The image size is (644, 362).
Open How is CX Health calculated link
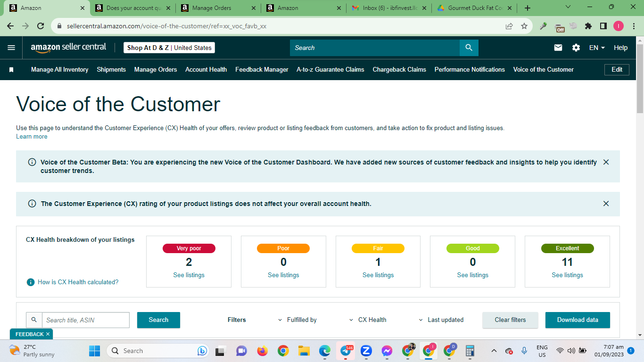[x=78, y=282]
